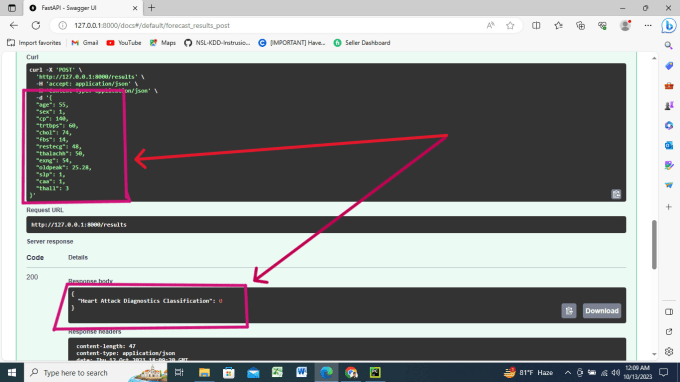Open sidebar Drop paper plane icon
The height and width of the screenshot is (382, 680).
click(x=669, y=185)
